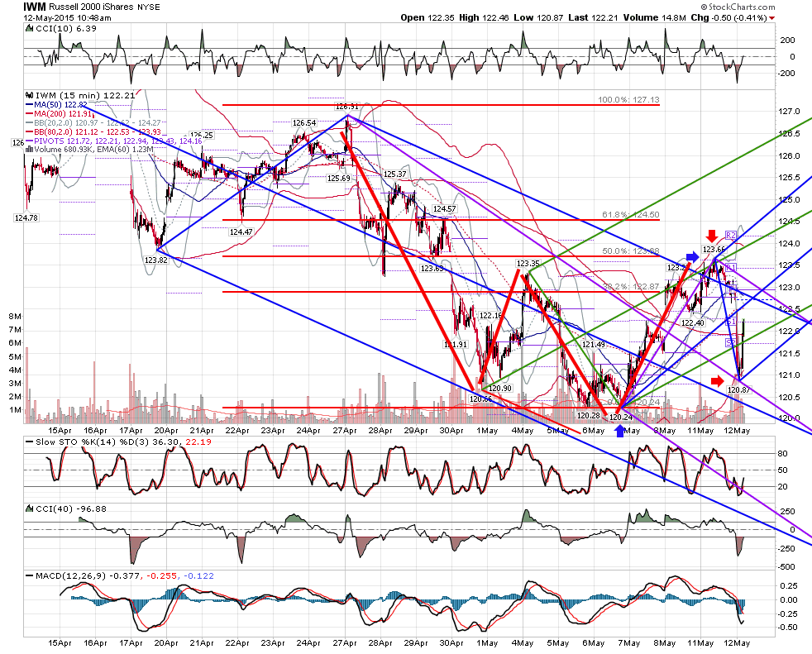Click the S2 pivot label box
Viewport: 812px width, 654px height.
[x=731, y=343]
